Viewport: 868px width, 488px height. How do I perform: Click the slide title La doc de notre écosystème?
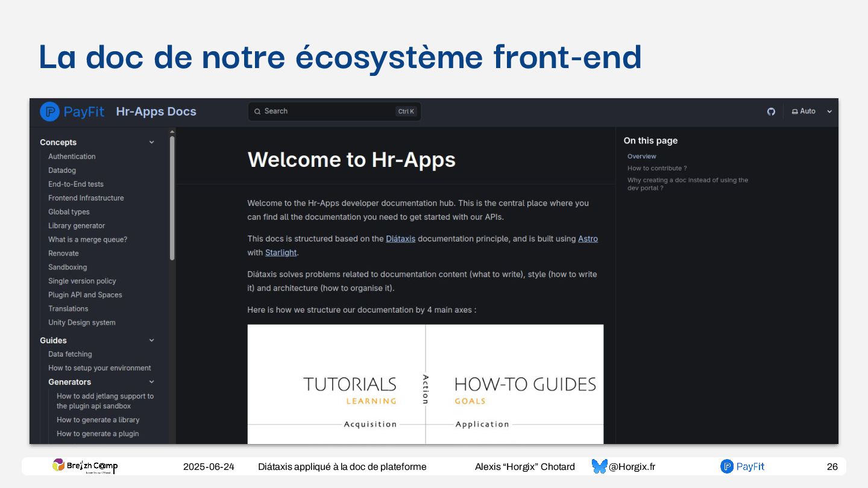pyautogui.click(x=340, y=57)
